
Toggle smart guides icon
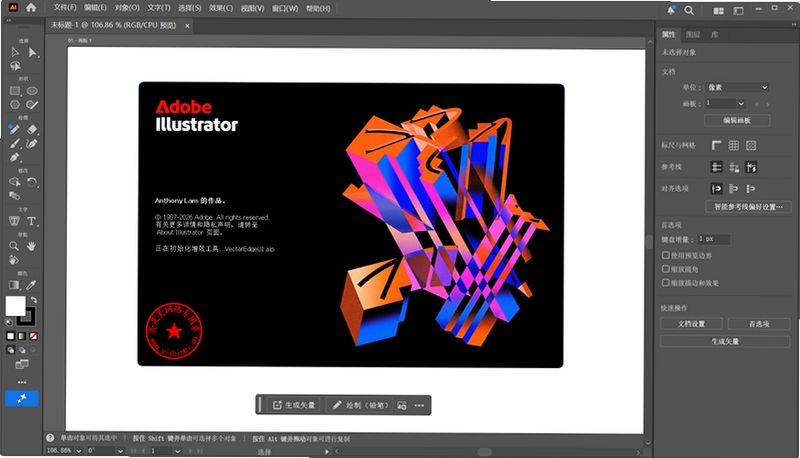pos(751,167)
